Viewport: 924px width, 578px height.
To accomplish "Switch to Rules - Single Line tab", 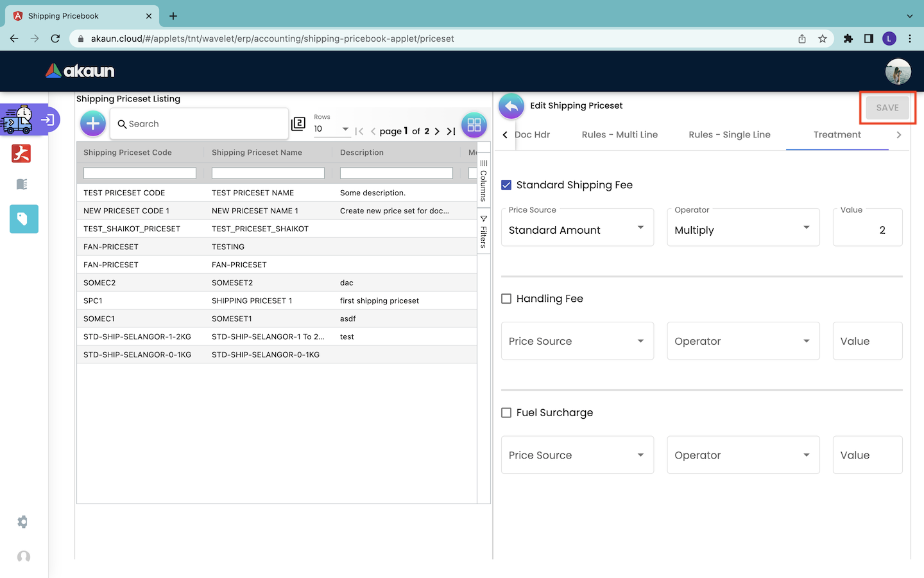I will pyautogui.click(x=729, y=135).
